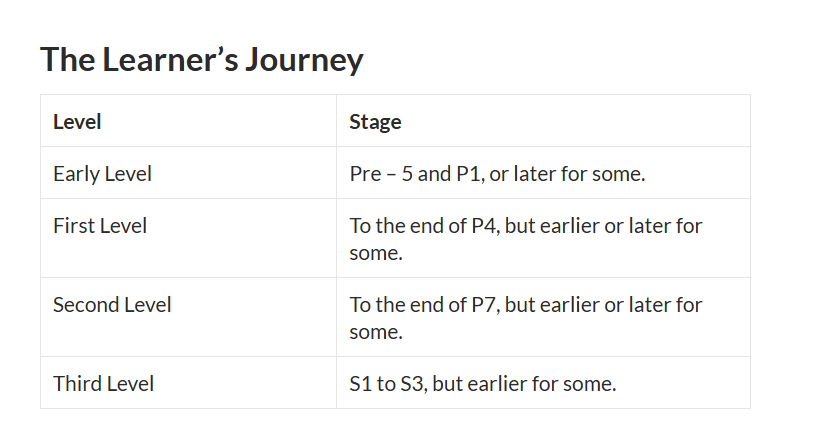
Task: Click "S1" in the Third Level row
Action: 361,383
